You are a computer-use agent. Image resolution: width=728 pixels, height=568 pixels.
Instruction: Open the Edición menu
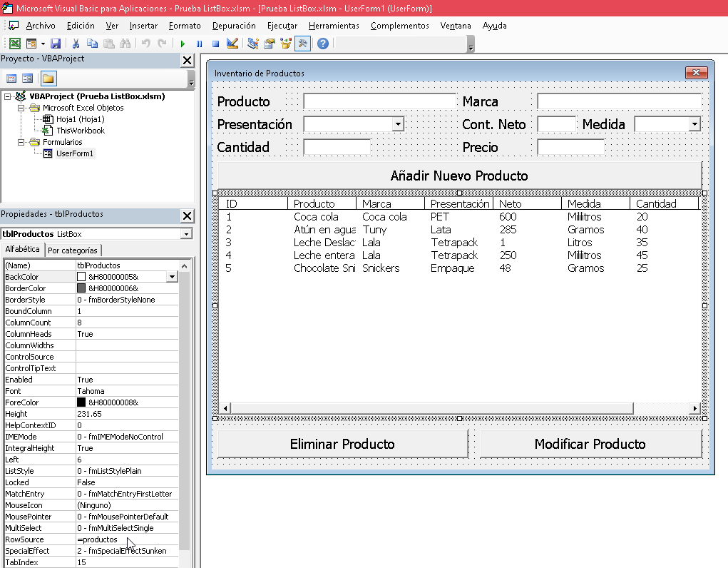click(x=81, y=26)
